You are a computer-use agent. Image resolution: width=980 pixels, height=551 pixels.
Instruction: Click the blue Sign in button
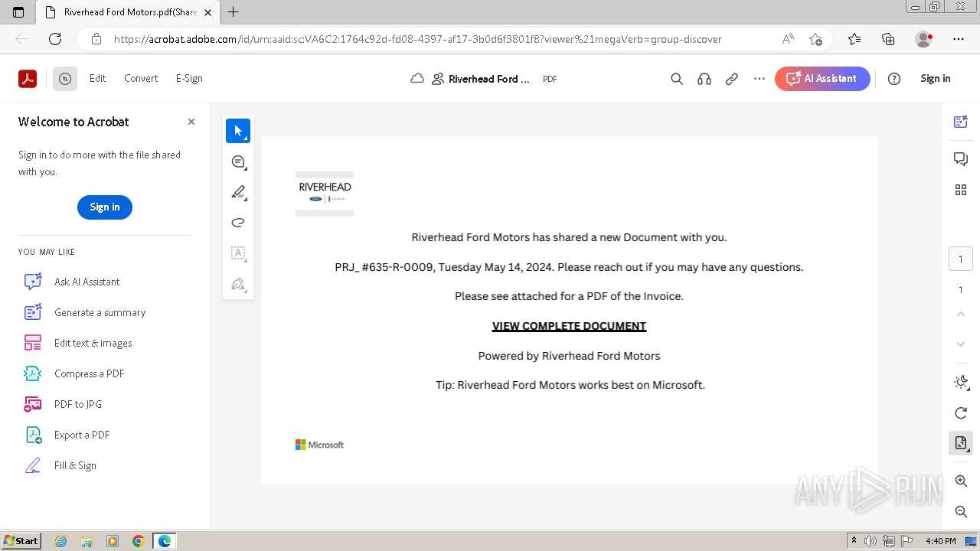[x=105, y=207]
